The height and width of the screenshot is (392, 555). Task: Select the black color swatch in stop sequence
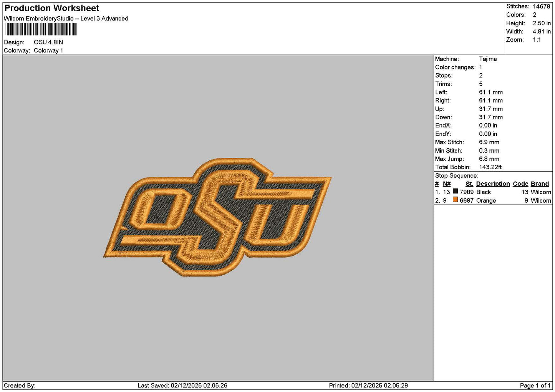[455, 191]
